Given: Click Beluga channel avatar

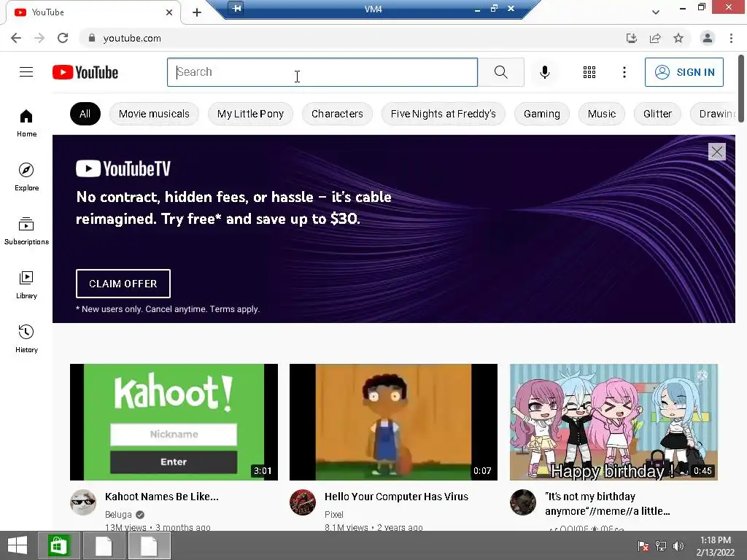Looking at the screenshot, I should point(83,502).
